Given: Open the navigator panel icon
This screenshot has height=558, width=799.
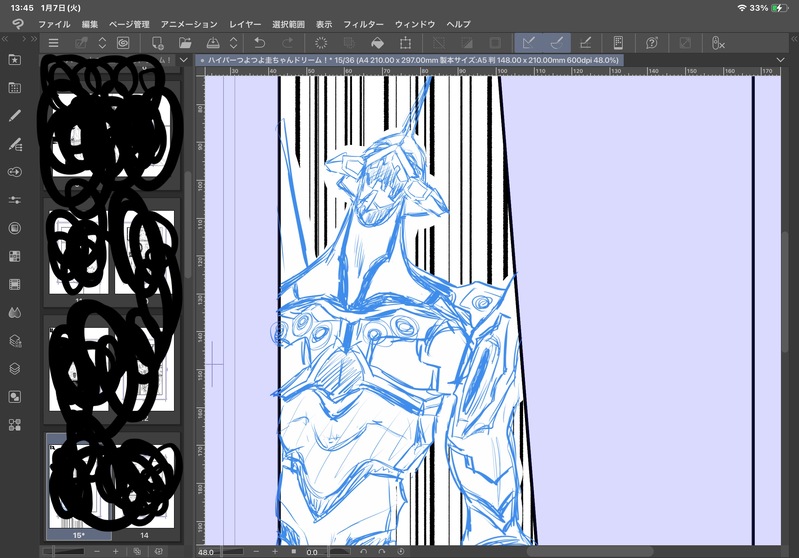Looking at the screenshot, I should (x=15, y=396).
